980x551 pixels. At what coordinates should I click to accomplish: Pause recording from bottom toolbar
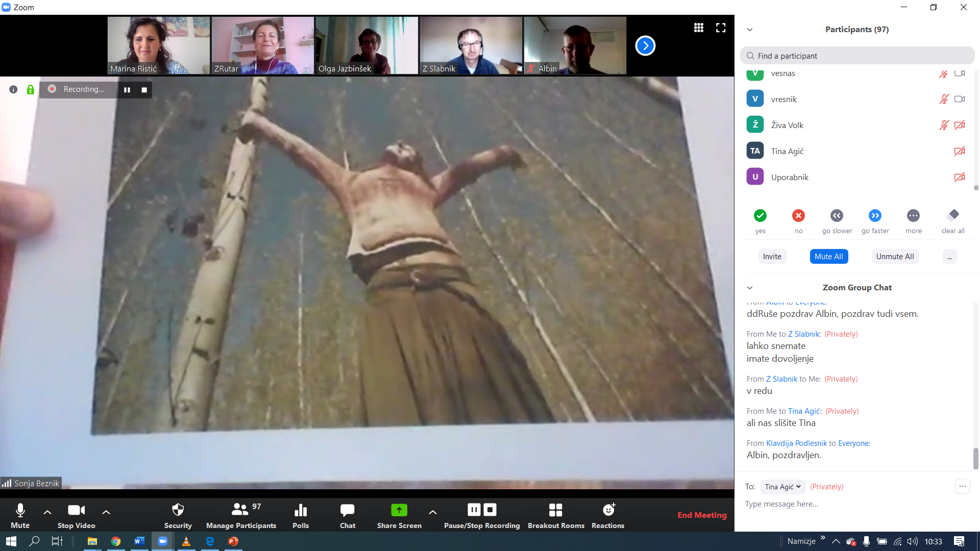(474, 510)
